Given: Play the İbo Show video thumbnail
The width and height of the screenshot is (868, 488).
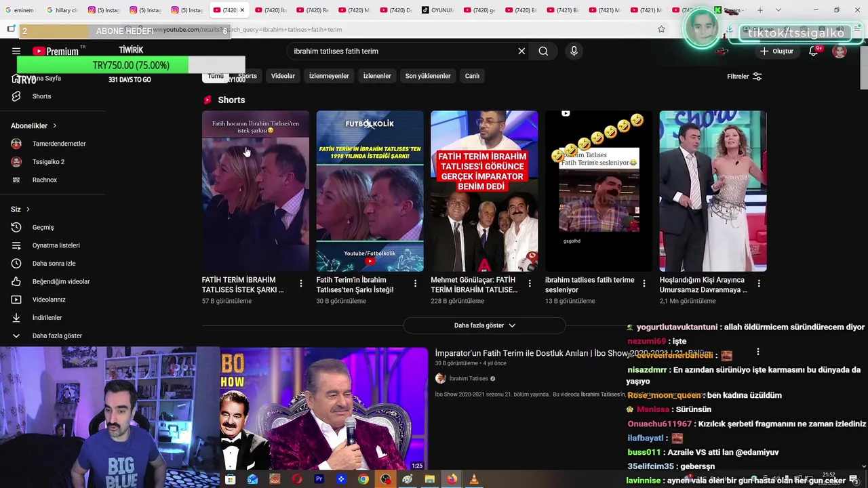Looking at the screenshot, I should (x=323, y=409).
